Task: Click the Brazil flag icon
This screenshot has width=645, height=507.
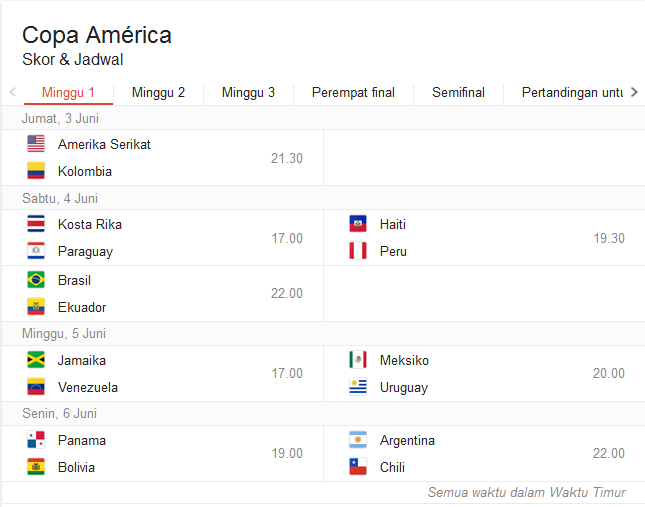Action: click(36, 280)
